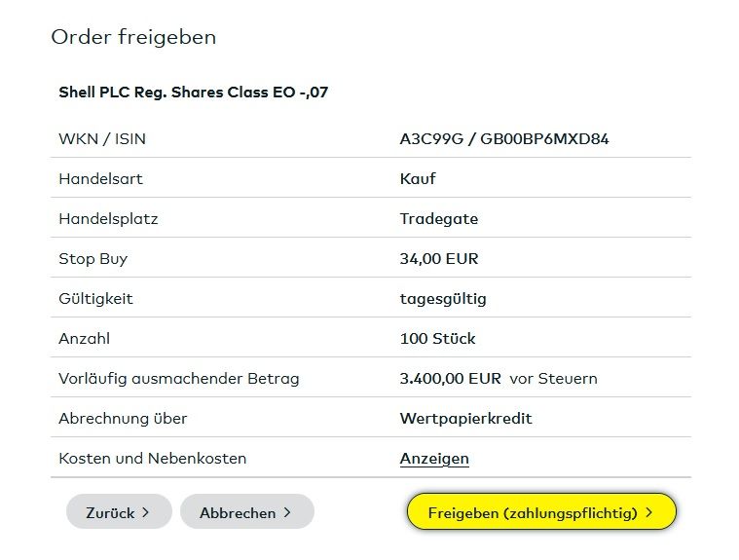
Task: Select the 3.400,00 EUR amount
Action: [451, 379]
